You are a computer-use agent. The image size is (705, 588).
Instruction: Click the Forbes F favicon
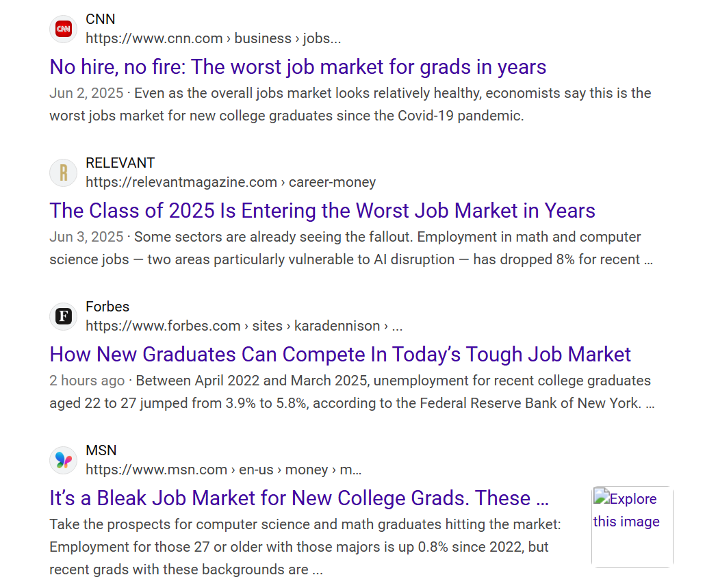pos(64,316)
